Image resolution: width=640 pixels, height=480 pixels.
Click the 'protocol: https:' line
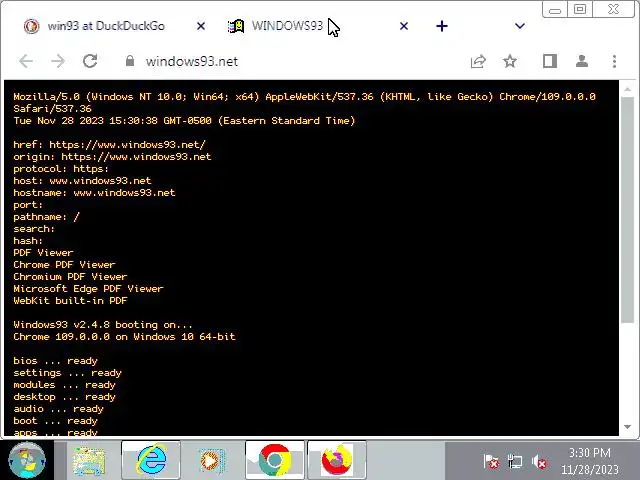pyautogui.click(x=61, y=169)
